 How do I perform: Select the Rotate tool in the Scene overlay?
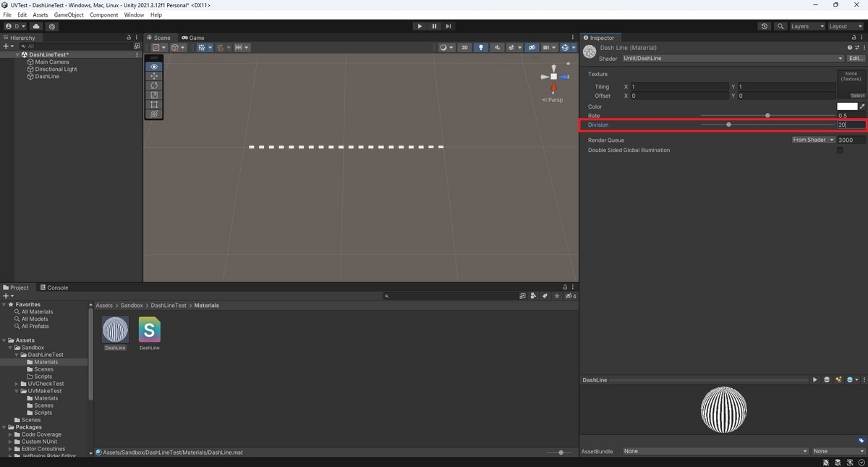click(x=154, y=85)
